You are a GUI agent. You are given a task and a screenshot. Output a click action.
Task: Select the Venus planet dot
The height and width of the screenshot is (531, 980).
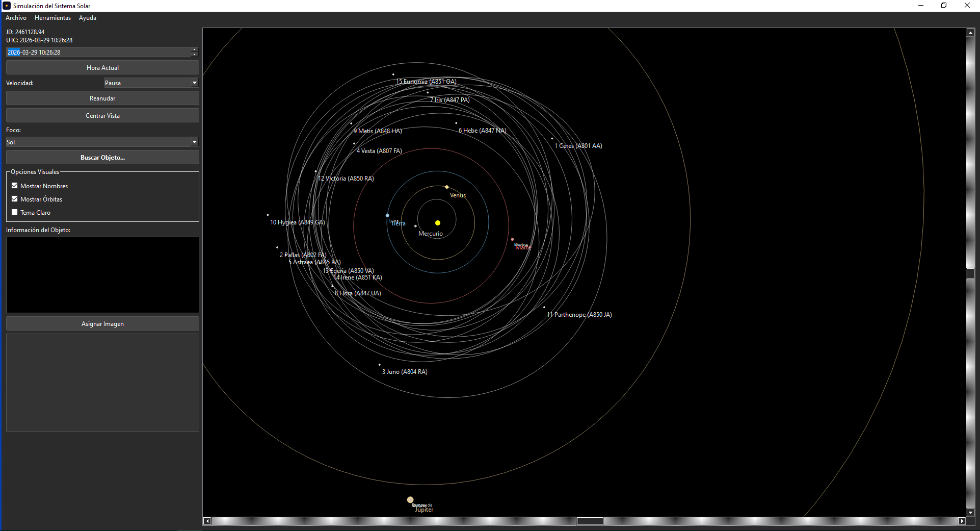pyautogui.click(x=447, y=187)
